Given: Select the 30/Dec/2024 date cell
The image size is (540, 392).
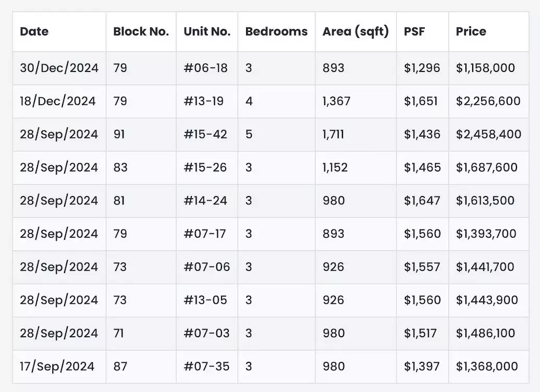Looking at the screenshot, I should (59, 68).
